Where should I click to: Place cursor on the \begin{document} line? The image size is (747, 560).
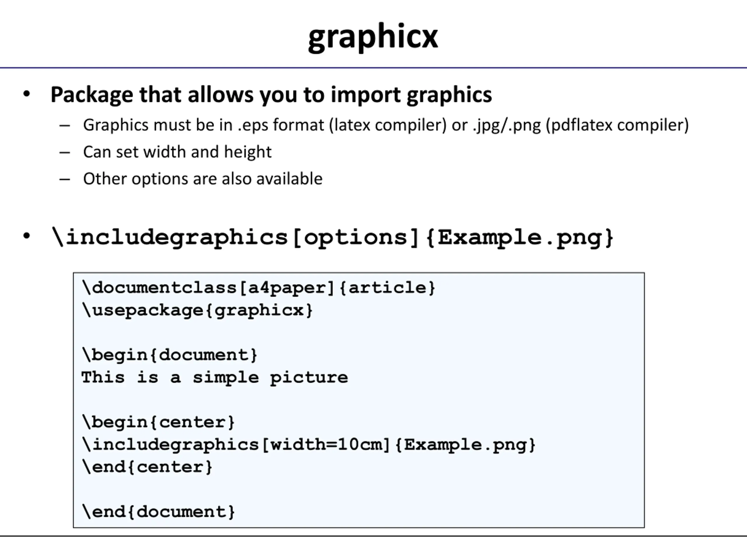[170, 355]
